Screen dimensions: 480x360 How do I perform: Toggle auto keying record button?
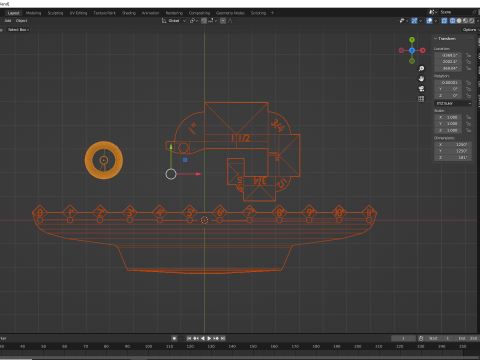point(174,338)
